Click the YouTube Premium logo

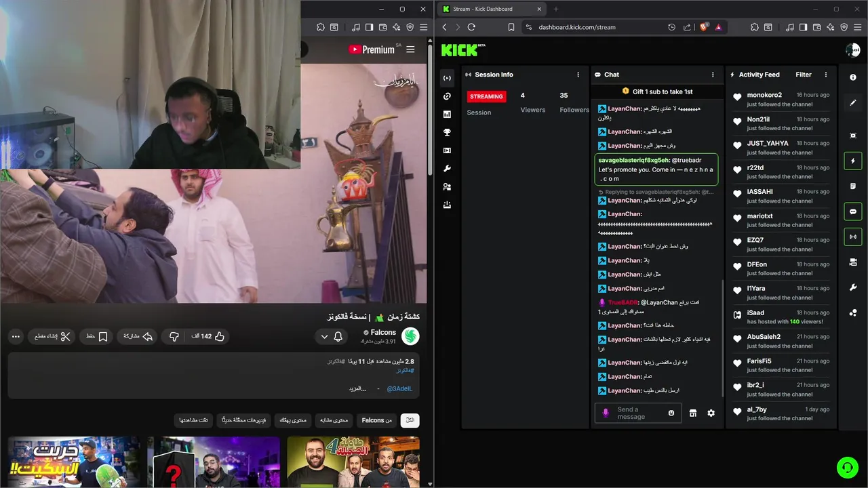(372, 49)
